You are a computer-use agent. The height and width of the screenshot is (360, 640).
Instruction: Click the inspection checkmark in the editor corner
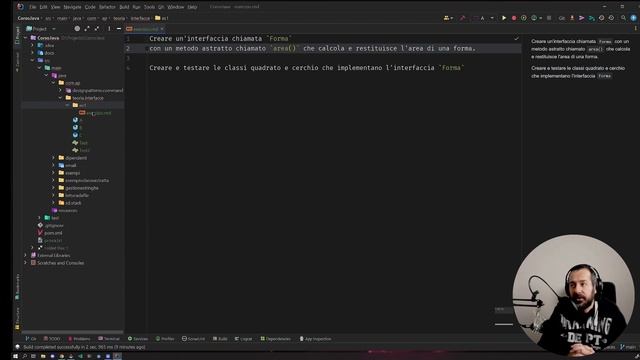pyautogui.click(x=516, y=38)
